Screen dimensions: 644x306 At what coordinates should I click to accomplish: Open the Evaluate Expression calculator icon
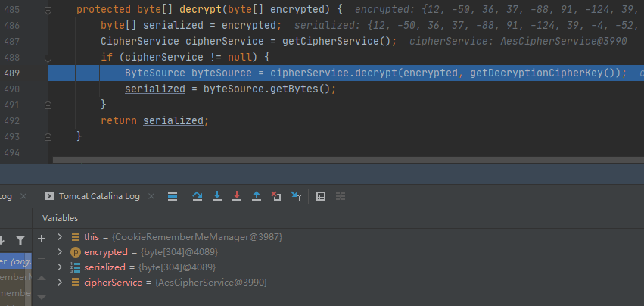[x=321, y=196]
